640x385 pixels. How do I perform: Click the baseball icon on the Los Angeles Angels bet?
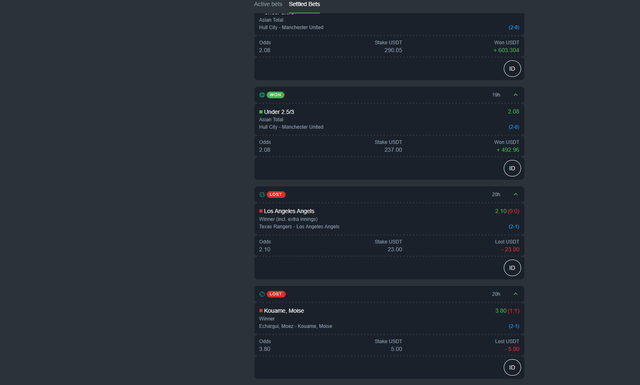tap(262, 194)
